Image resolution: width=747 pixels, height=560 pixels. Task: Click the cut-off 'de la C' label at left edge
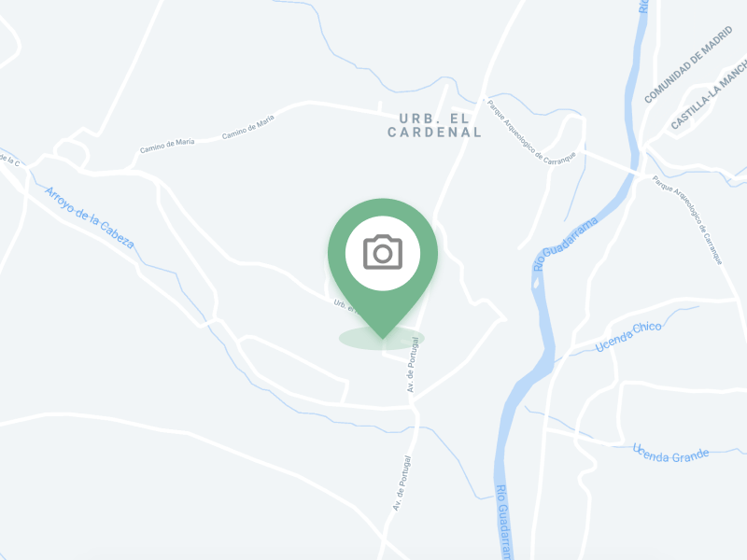pos(9,160)
